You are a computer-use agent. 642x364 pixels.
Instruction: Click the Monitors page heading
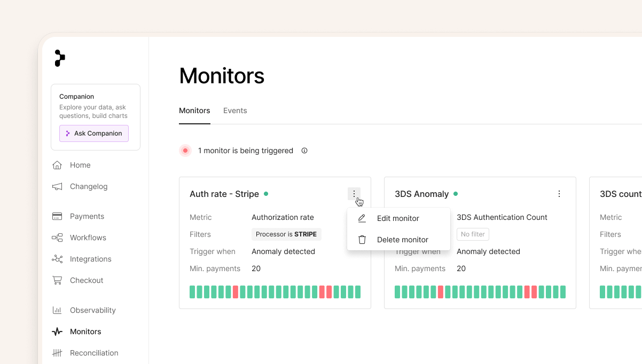pos(222,76)
